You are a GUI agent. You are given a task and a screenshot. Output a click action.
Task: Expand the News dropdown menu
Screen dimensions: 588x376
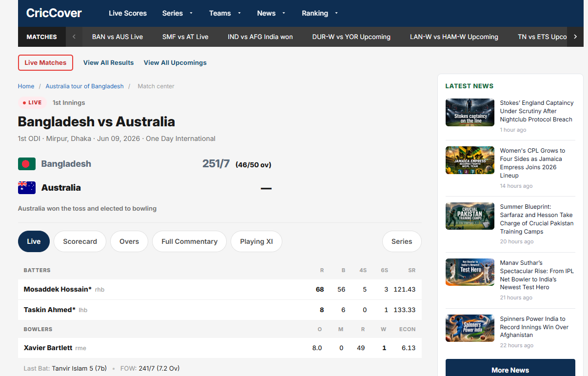[271, 13]
